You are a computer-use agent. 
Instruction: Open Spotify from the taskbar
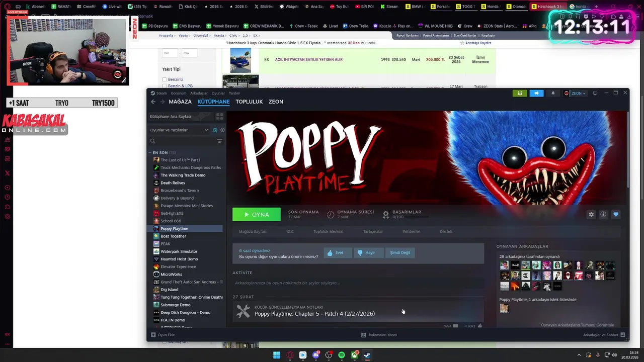[x=342, y=355]
